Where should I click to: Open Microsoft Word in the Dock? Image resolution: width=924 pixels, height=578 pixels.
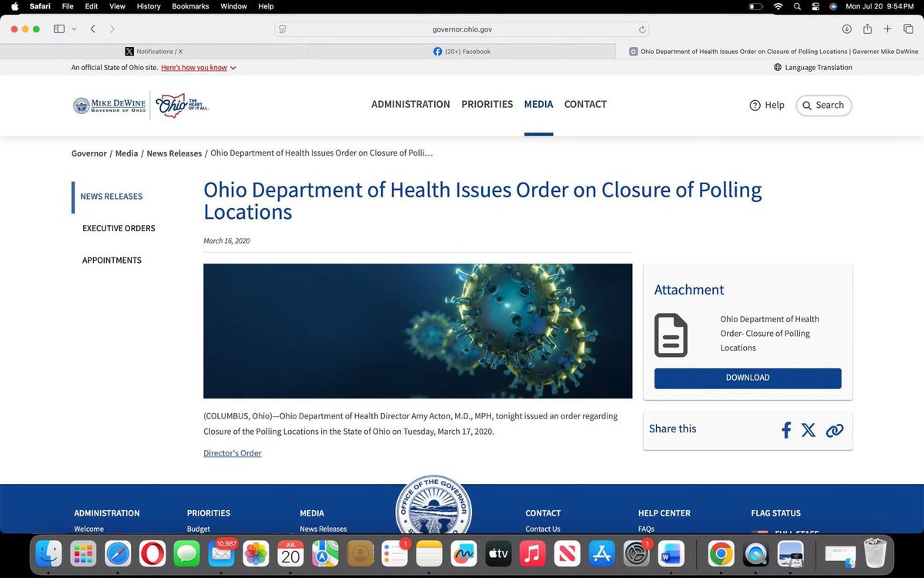[671, 553]
